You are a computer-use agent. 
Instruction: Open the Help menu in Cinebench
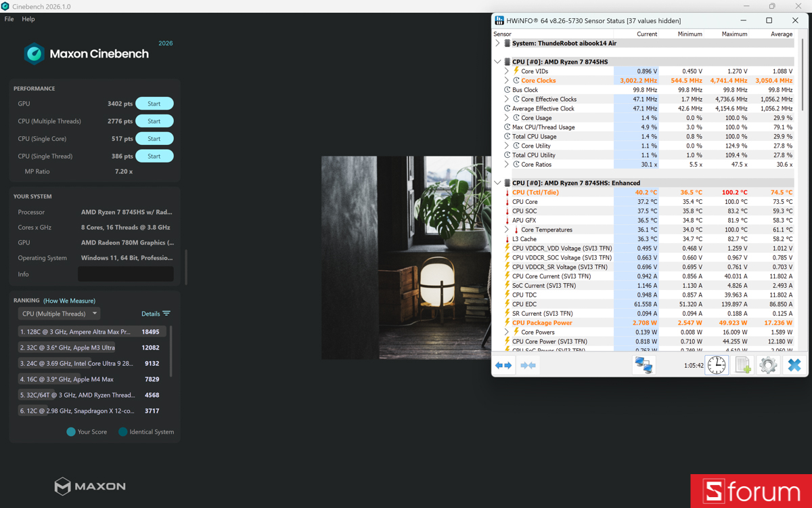pos(28,19)
